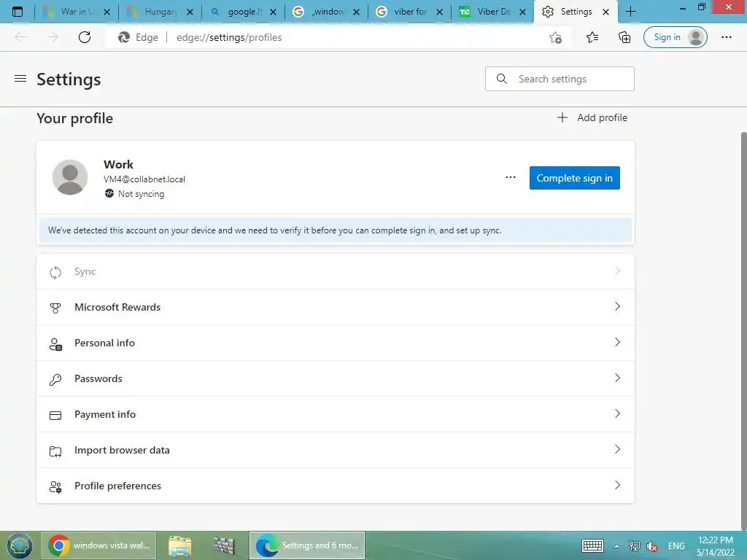Click the Sync arrows icon

[55, 273]
